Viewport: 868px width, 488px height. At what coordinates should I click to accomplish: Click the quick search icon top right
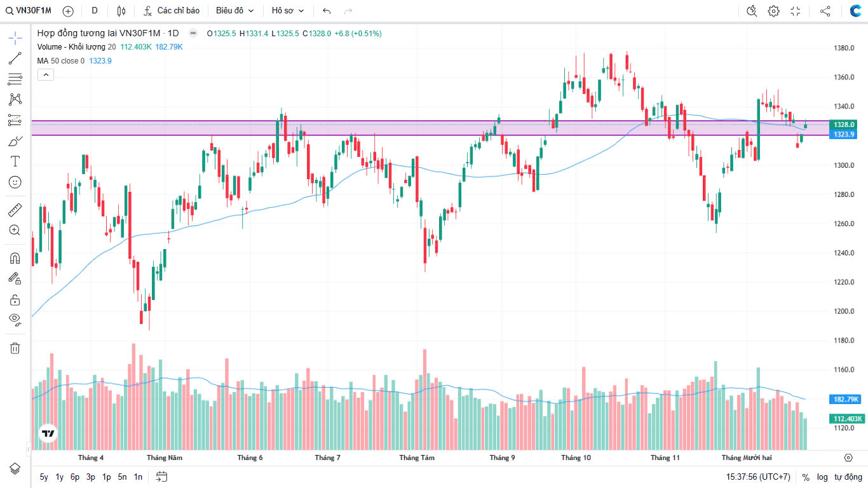point(752,11)
